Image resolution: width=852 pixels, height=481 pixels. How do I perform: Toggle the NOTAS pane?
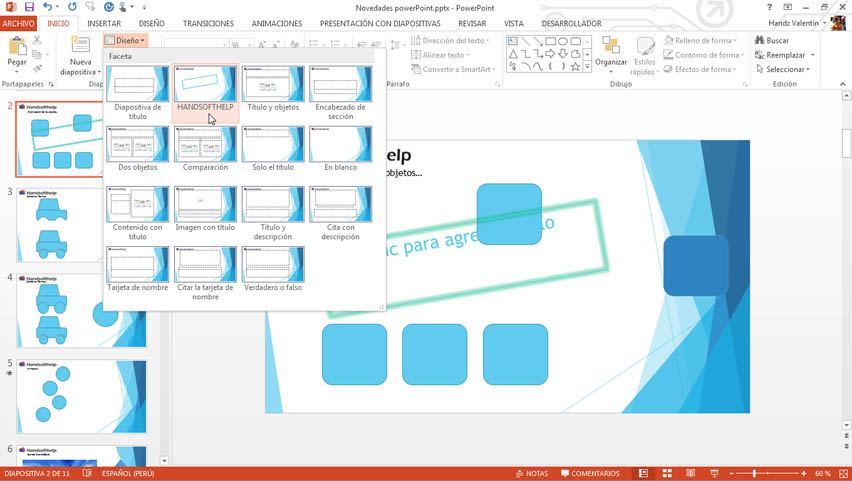click(x=532, y=473)
